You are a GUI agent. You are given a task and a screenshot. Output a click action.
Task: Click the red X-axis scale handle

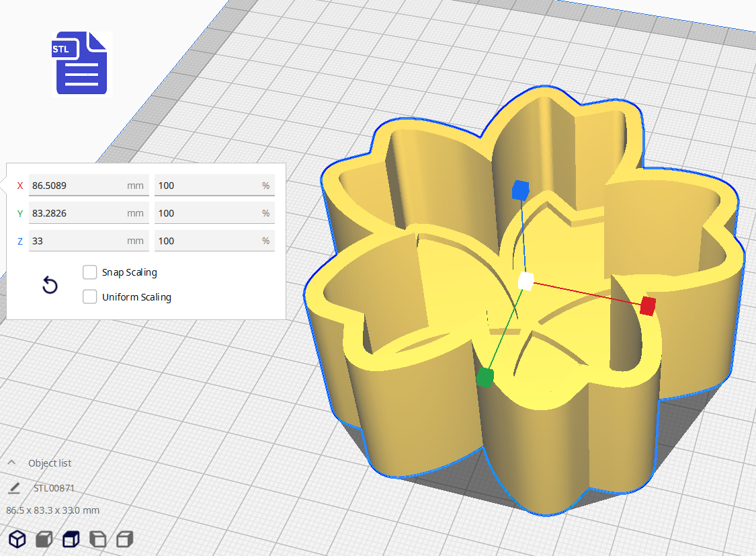click(648, 306)
